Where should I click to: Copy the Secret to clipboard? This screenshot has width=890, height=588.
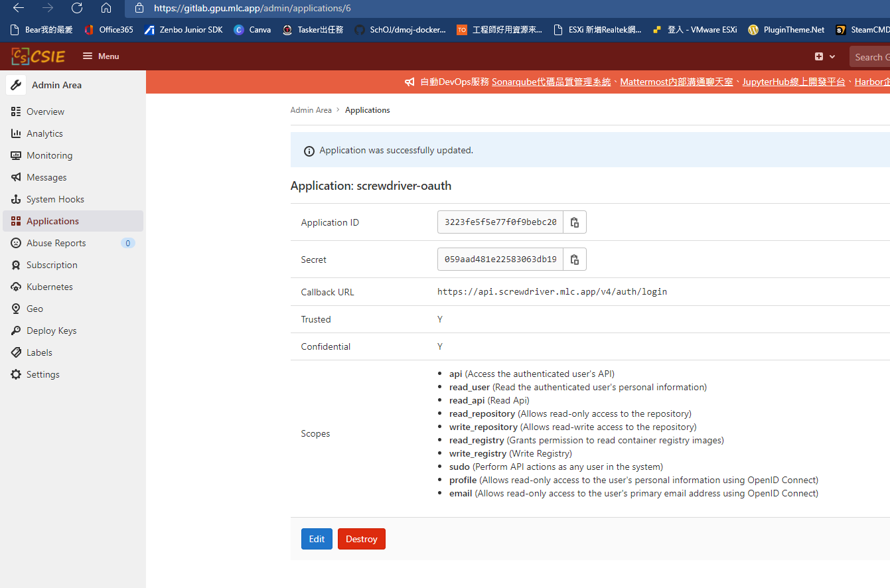(x=575, y=259)
